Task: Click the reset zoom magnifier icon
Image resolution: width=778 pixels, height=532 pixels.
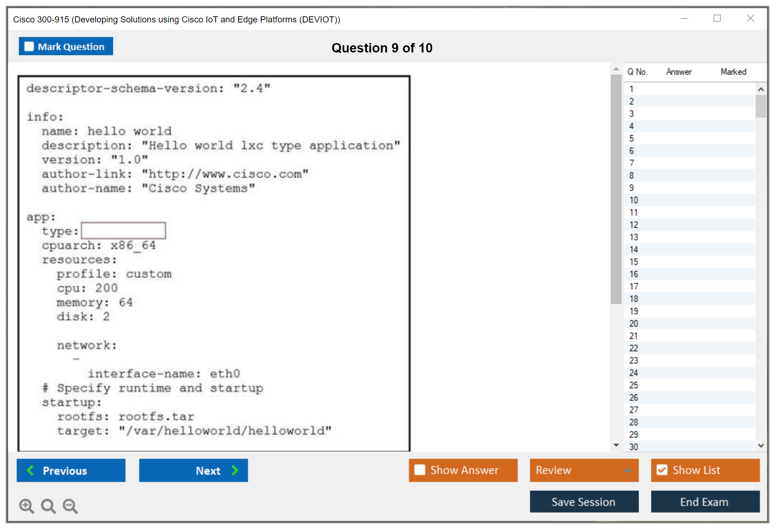Action: (x=48, y=506)
